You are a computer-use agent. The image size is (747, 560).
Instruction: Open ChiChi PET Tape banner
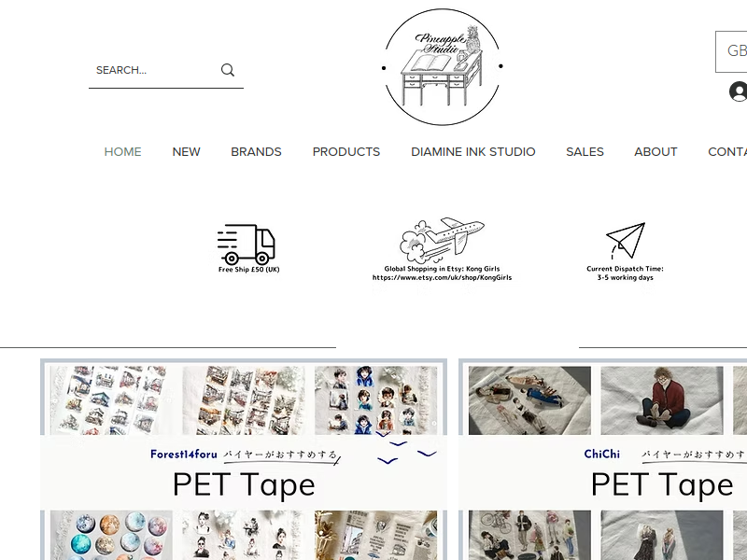602,459
